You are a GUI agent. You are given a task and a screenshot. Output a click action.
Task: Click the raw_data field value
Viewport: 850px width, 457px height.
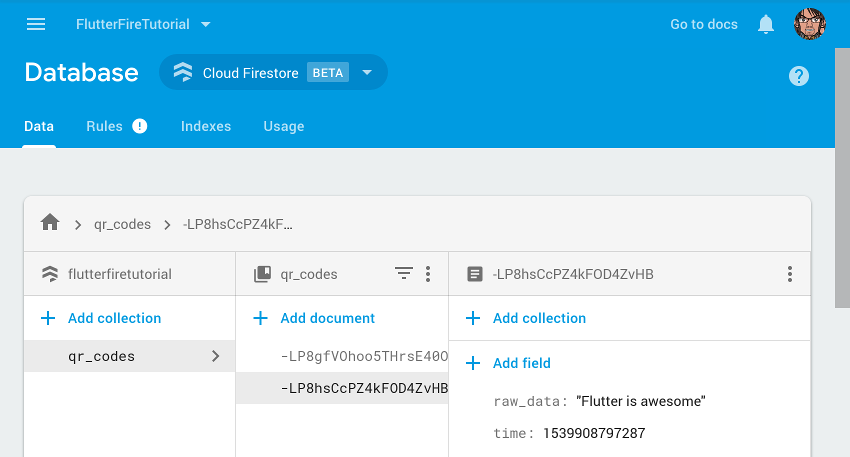pyautogui.click(x=641, y=402)
